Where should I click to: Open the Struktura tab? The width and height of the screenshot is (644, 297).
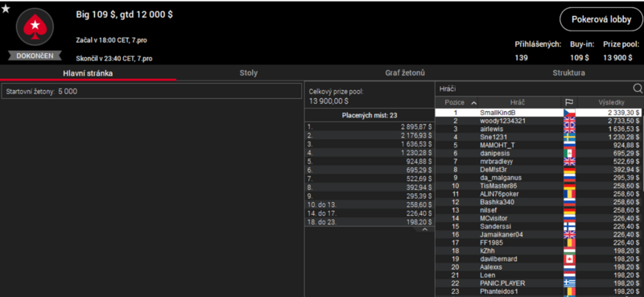click(x=568, y=73)
